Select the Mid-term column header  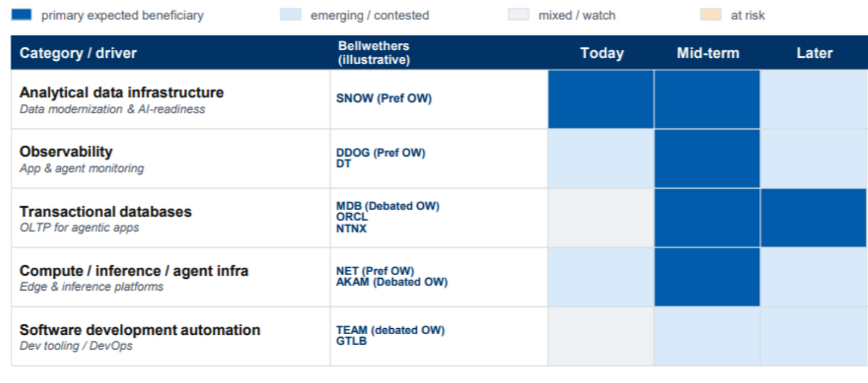click(x=708, y=53)
